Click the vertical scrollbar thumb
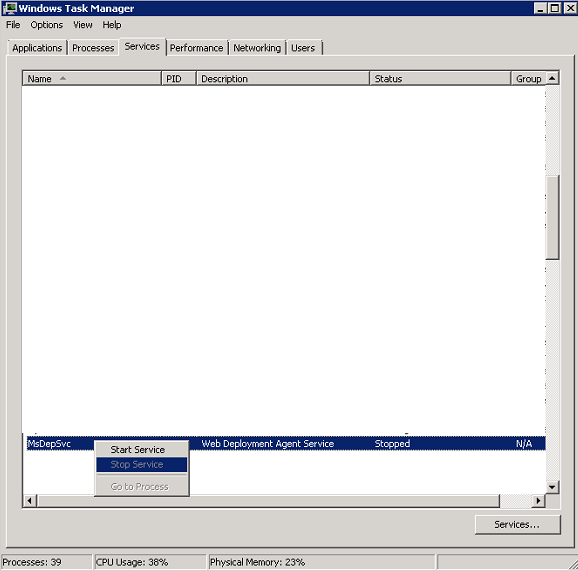Image resolution: width=578 pixels, height=571 pixels. [x=552, y=217]
